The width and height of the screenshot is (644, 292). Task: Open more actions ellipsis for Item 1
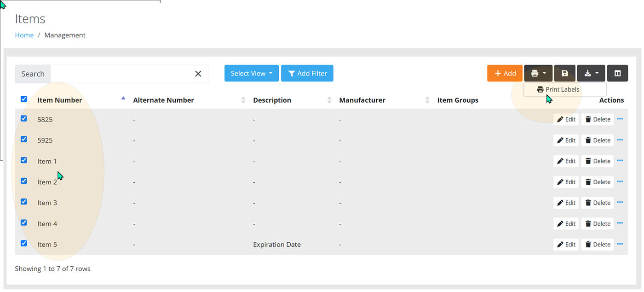[620, 161]
